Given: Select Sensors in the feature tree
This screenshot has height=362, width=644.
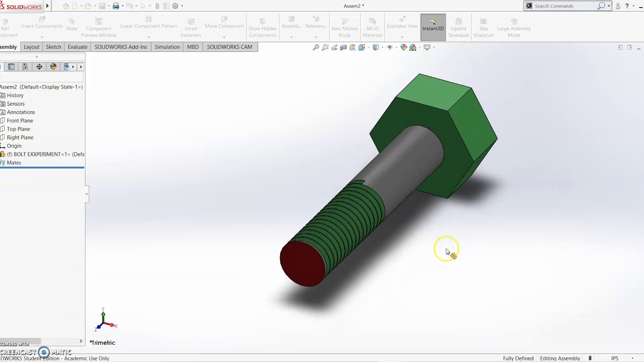Looking at the screenshot, I should pyautogui.click(x=16, y=104).
